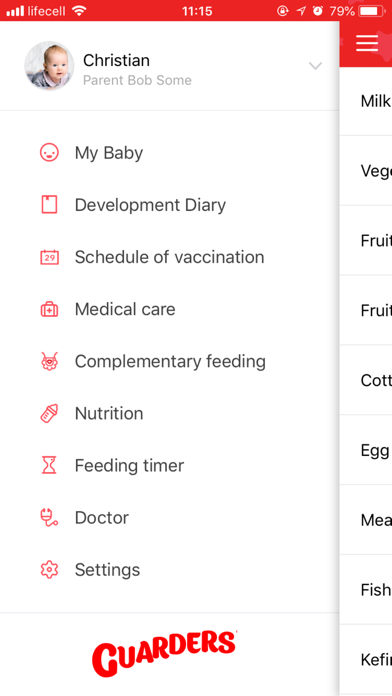392x696 pixels.
Task: Select the Fish row in the list
Action: (366, 589)
